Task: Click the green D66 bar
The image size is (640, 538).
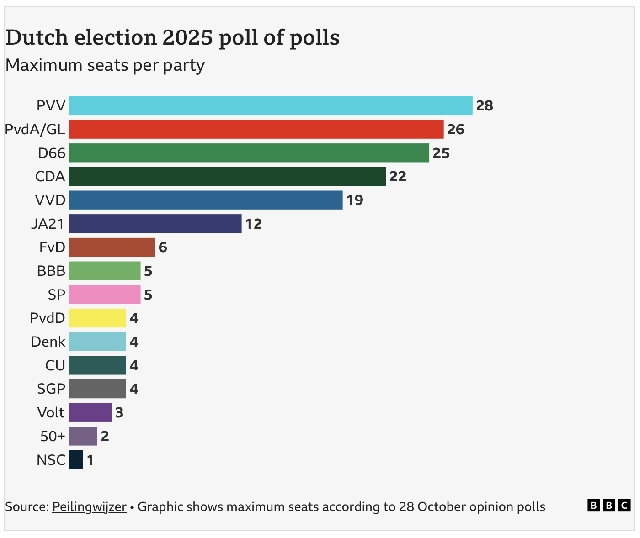Action: (248, 153)
